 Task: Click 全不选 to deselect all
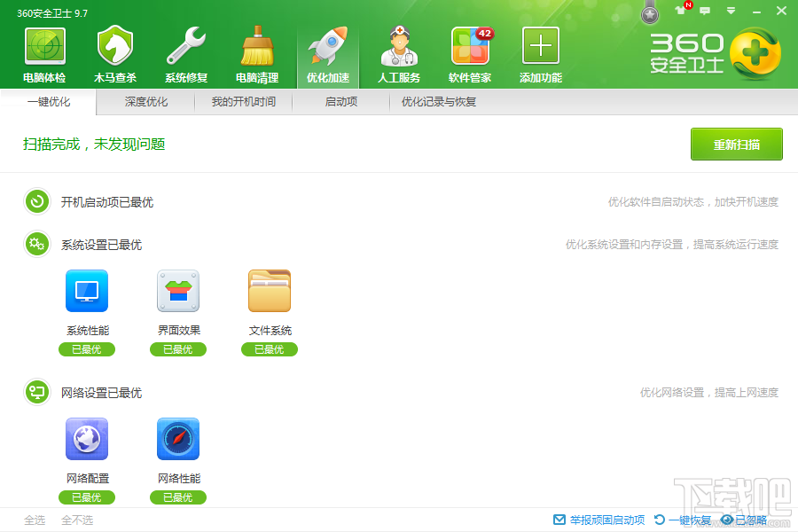point(77,521)
